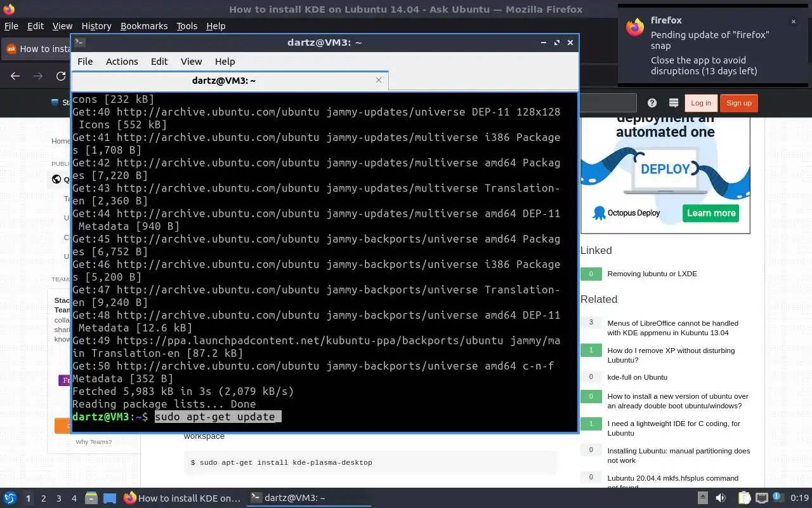812x508 pixels.
Task: Click Learn more in Octopus Deploy ad
Action: (711, 213)
